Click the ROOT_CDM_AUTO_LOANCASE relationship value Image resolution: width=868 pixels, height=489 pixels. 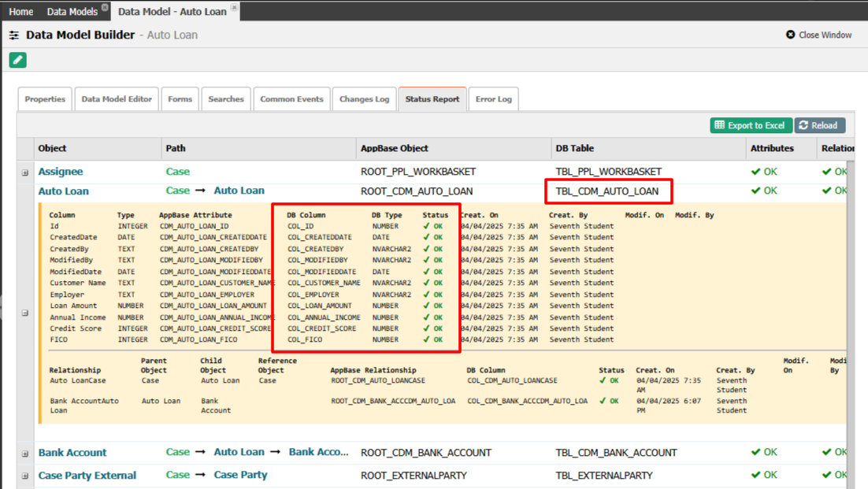coord(378,380)
